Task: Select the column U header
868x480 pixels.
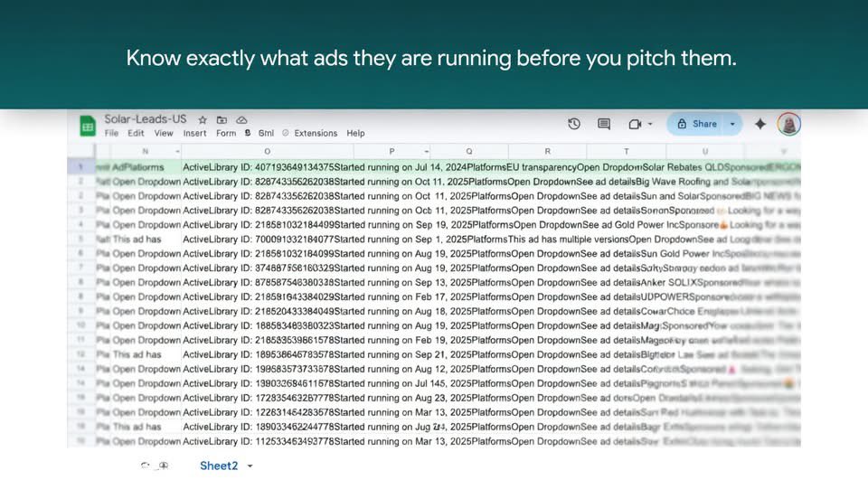Action: coord(705,151)
